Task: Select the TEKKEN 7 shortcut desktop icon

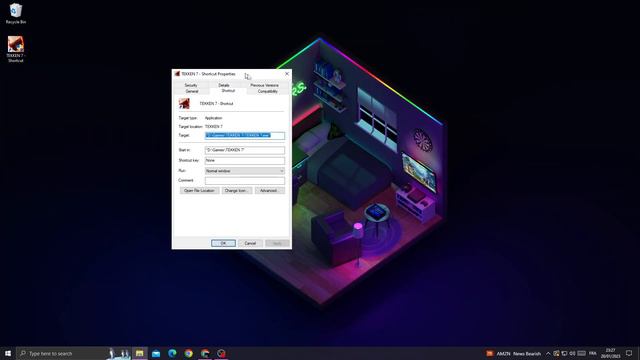Action: [16, 49]
